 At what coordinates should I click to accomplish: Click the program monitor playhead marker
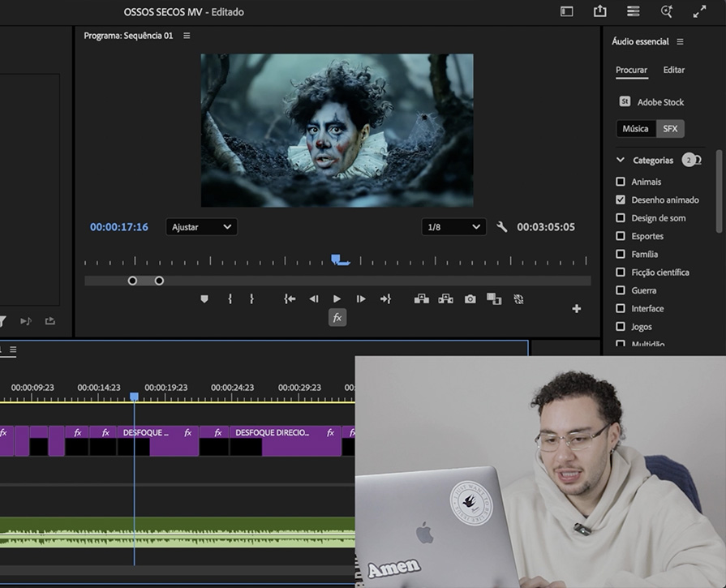tap(336, 260)
